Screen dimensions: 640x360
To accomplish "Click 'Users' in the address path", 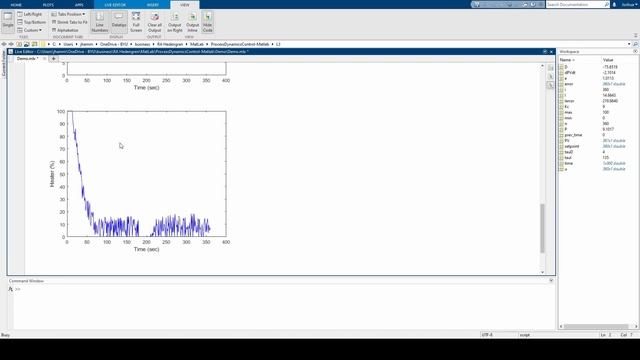I will 68,44.
